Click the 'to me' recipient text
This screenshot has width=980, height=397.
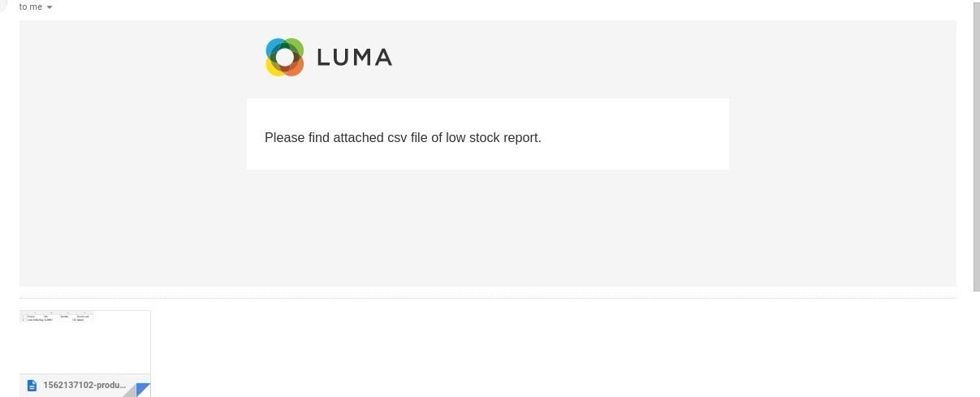click(31, 6)
